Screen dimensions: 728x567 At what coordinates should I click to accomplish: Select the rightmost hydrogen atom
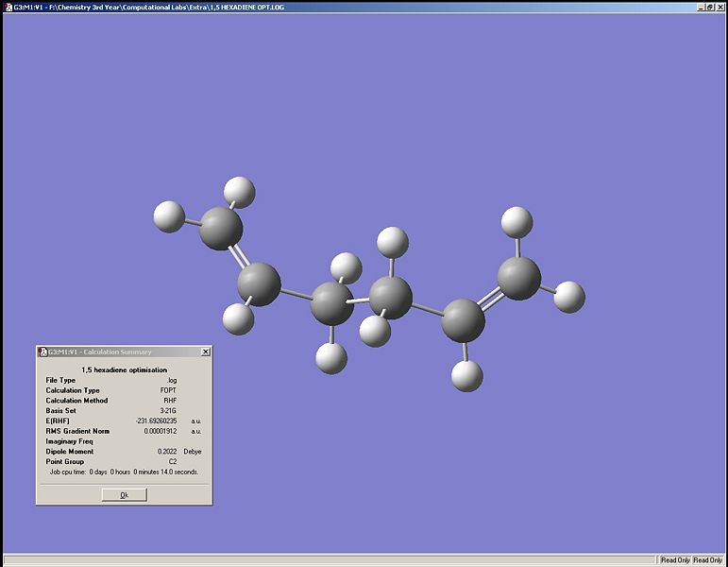(569, 296)
